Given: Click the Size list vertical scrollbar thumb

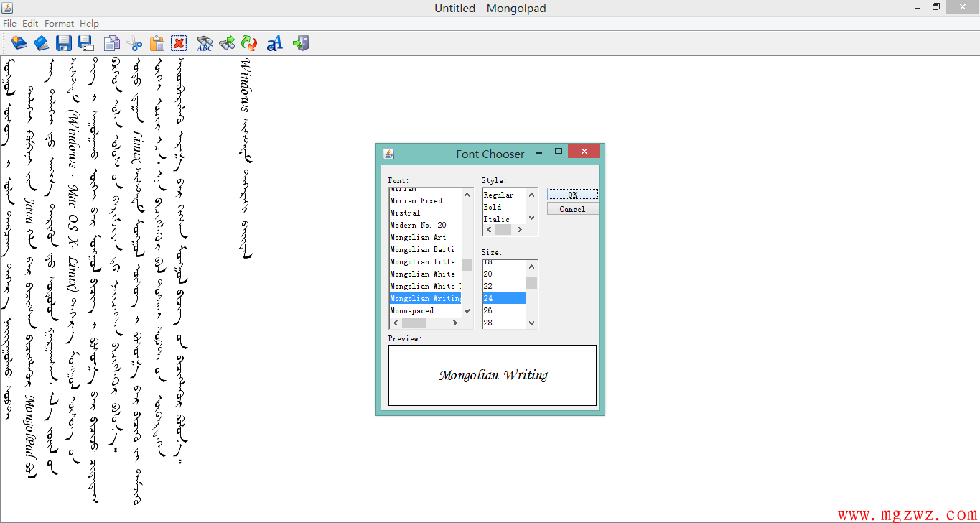Looking at the screenshot, I should click(532, 283).
